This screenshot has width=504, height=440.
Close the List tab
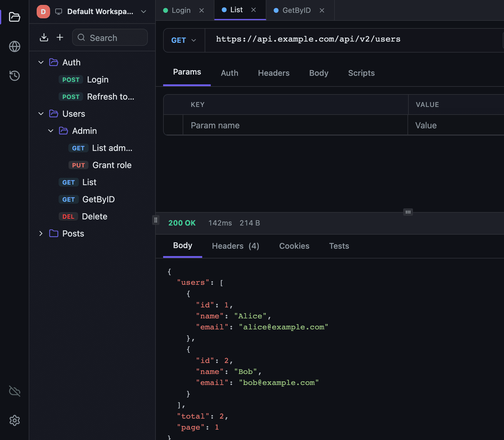click(254, 10)
